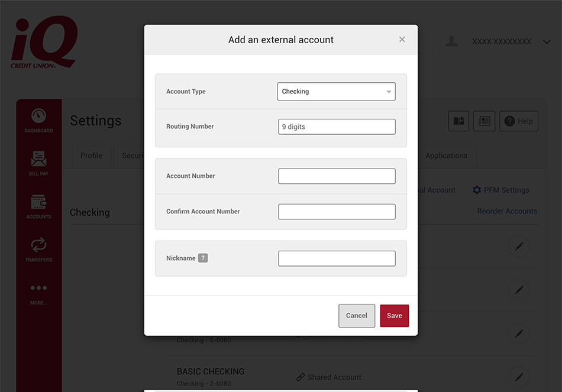Open the Dashboard from the sidebar

pyautogui.click(x=38, y=120)
